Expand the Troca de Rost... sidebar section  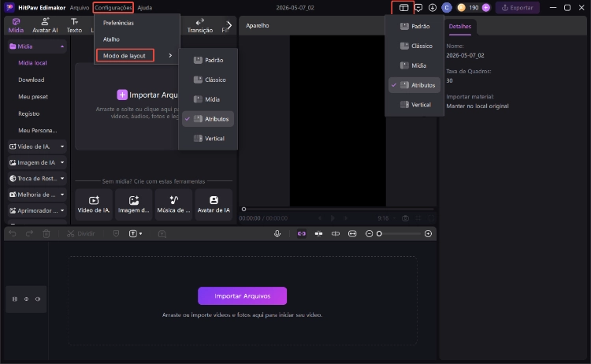[62, 178]
